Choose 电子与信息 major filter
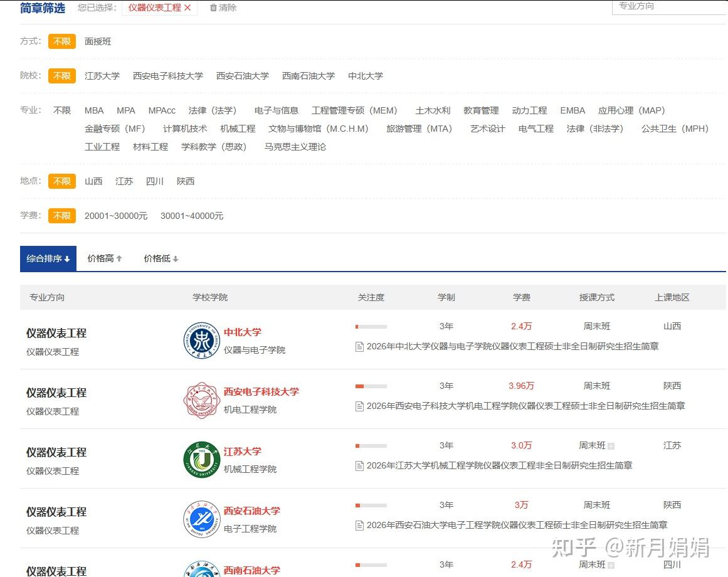728x577 pixels. click(x=277, y=110)
